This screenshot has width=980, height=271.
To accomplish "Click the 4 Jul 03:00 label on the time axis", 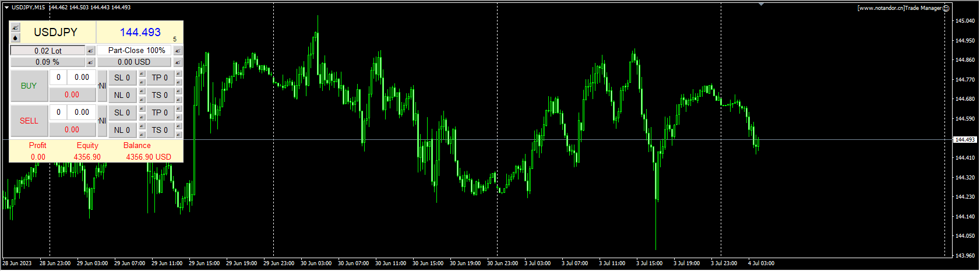I will 761,263.
